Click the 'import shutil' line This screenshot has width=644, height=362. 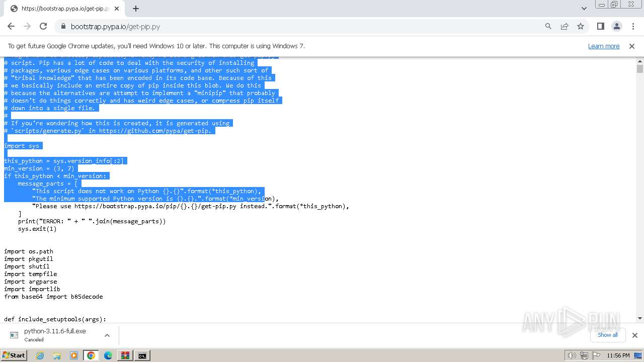pyautogui.click(x=27, y=266)
